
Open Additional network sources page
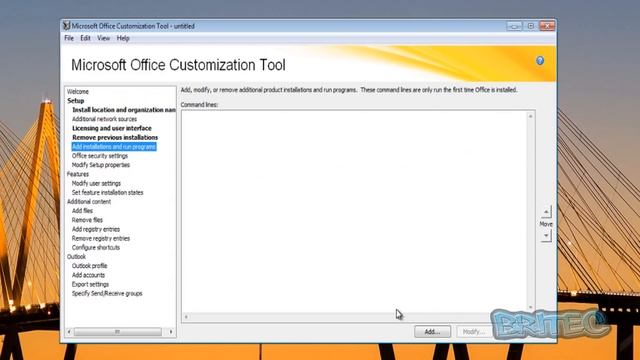(104, 119)
